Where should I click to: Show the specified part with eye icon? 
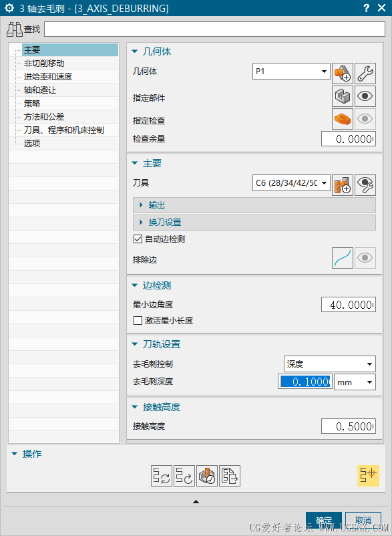pos(365,96)
